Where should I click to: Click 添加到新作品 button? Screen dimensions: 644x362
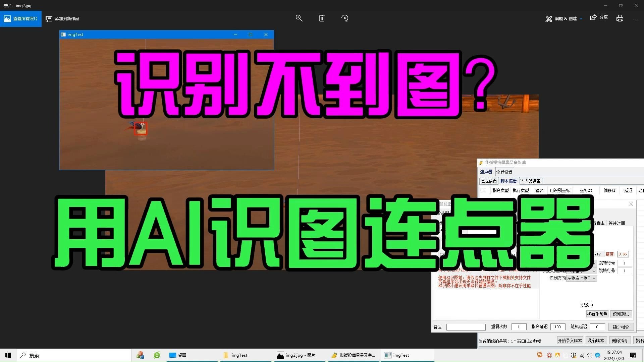[63, 19]
